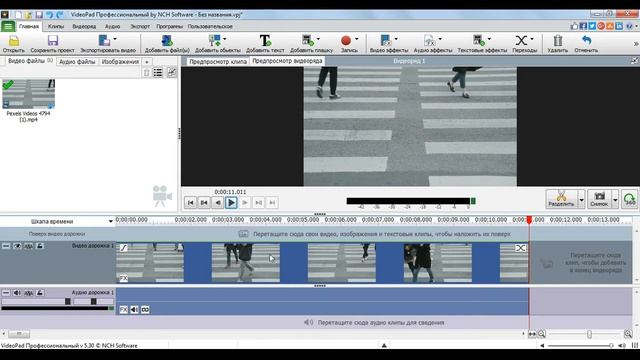Expand the Добавить объекты dropdown arrow
This screenshot has width=640, height=360.
click(x=225, y=39)
